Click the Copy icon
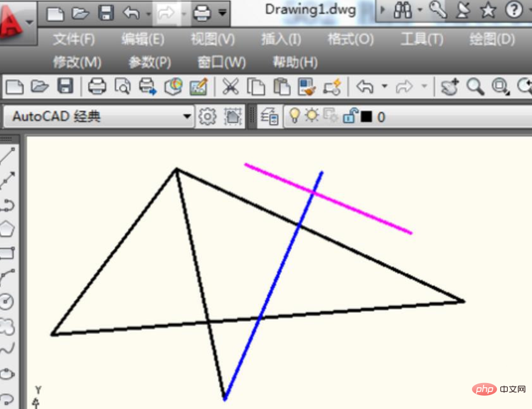 pyautogui.click(x=256, y=87)
